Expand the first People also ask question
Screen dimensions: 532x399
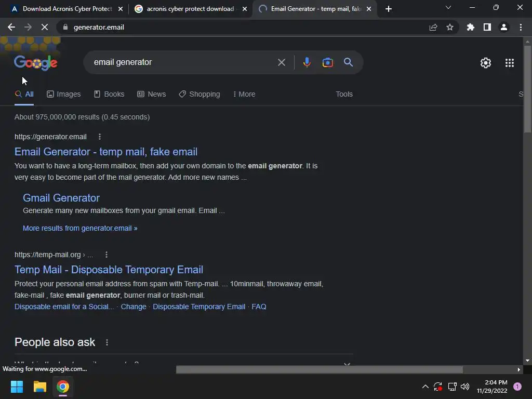click(183, 363)
